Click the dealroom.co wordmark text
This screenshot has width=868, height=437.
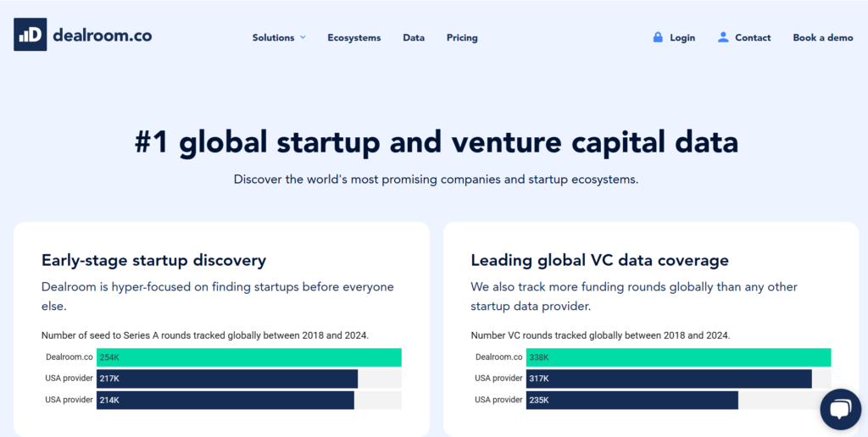[102, 36]
